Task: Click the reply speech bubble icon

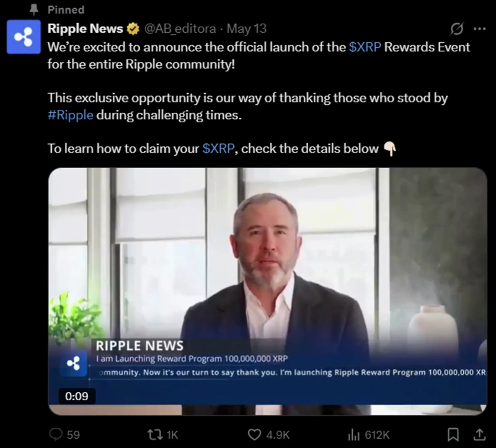Action: (x=56, y=434)
